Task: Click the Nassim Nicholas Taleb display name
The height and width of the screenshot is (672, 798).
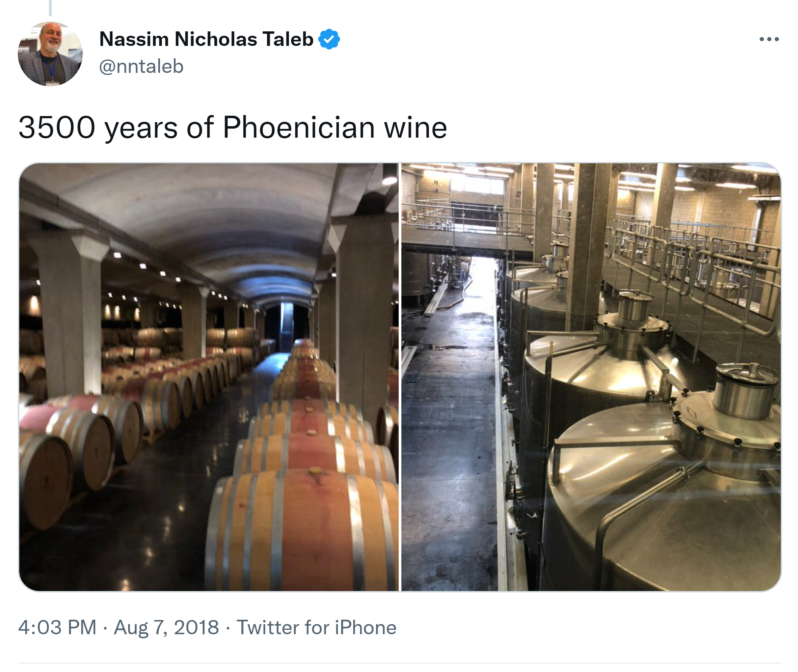Action: (x=206, y=39)
